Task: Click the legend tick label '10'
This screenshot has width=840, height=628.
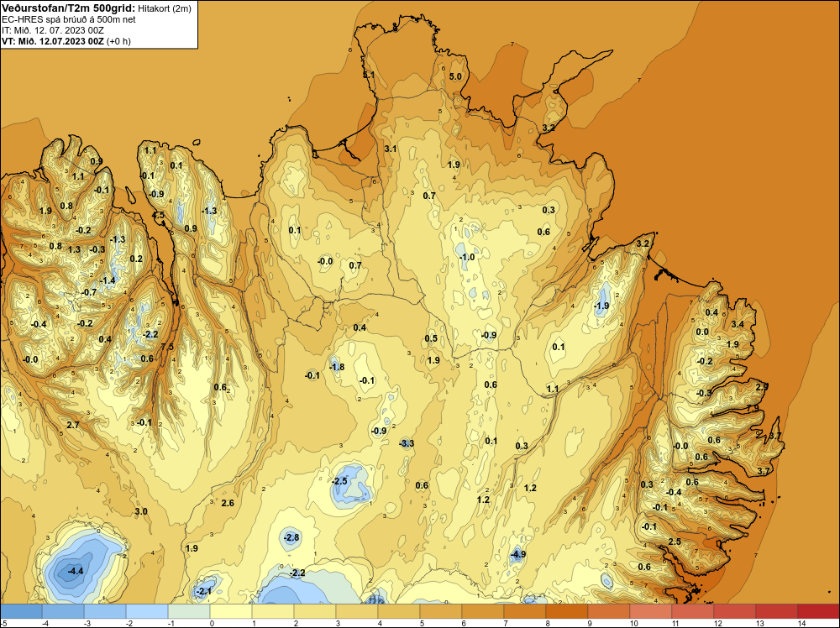Action: click(633, 623)
